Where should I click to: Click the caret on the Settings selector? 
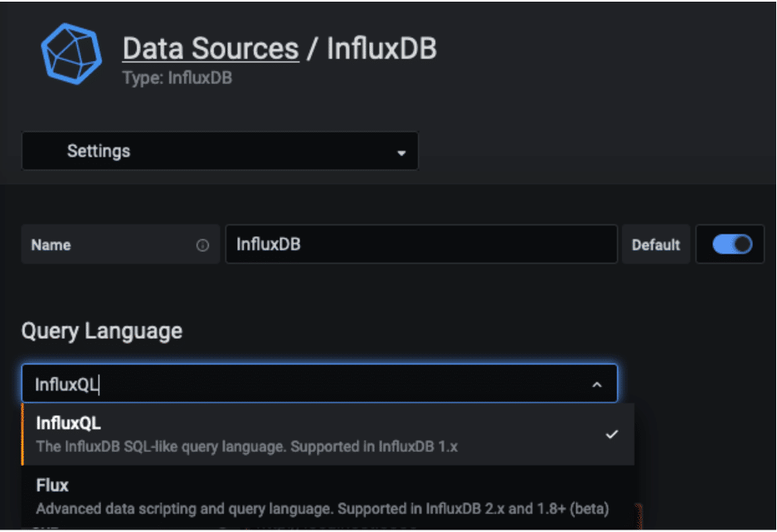[x=401, y=151]
